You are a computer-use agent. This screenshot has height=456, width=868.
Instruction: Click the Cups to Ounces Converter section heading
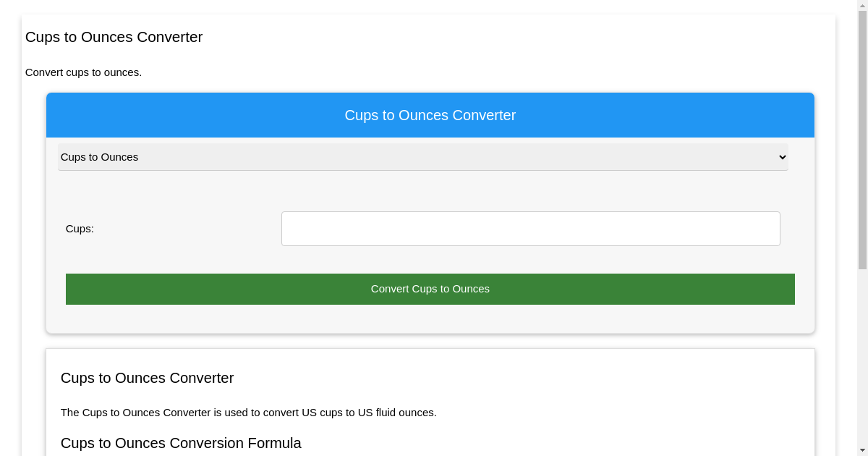click(147, 378)
